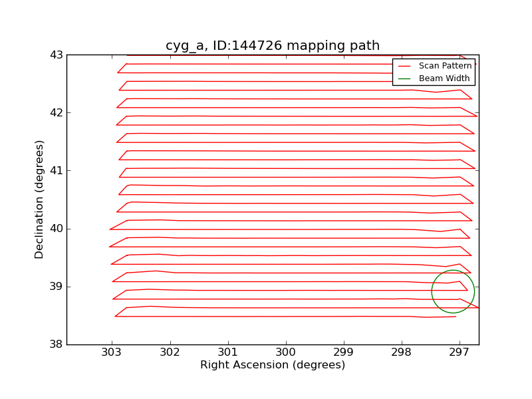The width and height of the screenshot is (532, 399).
Task: Click the x-axis tick label 298
Action: 402,352
